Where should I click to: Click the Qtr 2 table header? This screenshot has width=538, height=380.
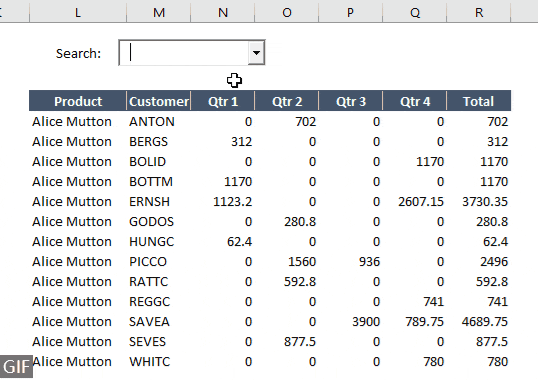pyautogui.click(x=286, y=101)
